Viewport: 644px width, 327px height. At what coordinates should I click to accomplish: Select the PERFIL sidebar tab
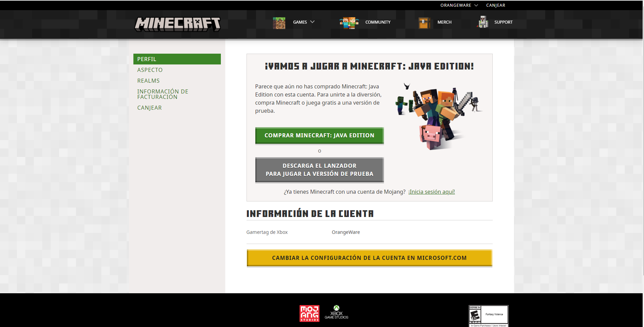pyautogui.click(x=177, y=59)
